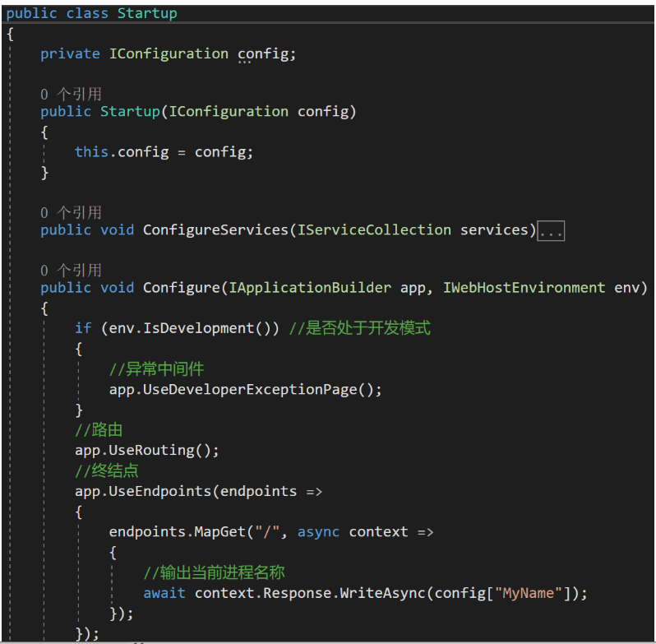Click the Startup constructor name
Image resolution: width=656 pixels, height=644 pixels.
[130, 112]
